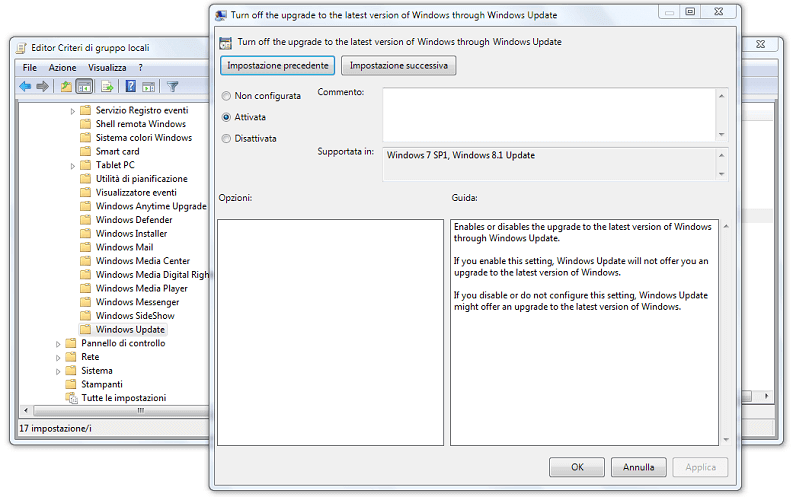Click the Applica button

tap(700, 467)
